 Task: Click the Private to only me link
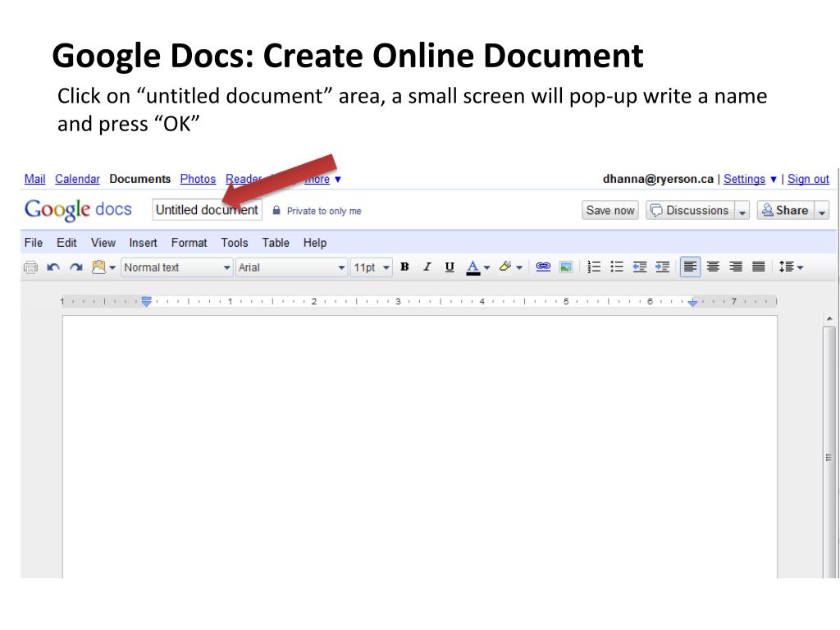324,211
